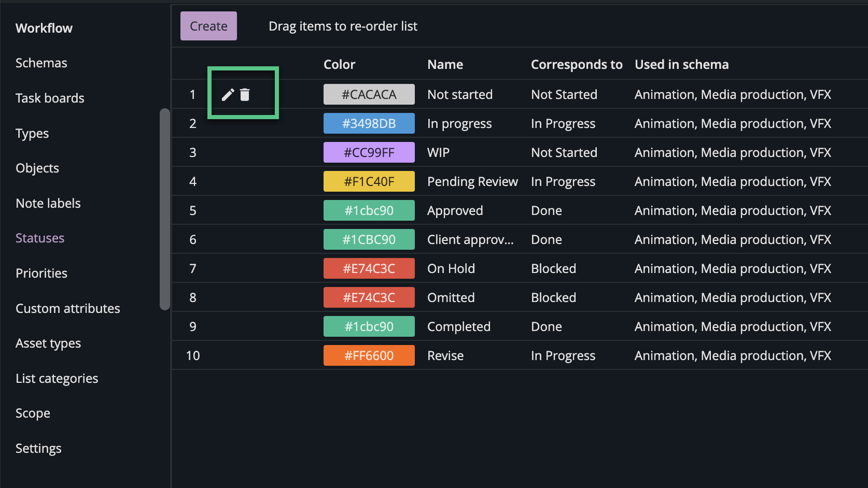Viewport: 868px width, 488px height.
Task: Open Note labels settings
Action: [48, 204]
